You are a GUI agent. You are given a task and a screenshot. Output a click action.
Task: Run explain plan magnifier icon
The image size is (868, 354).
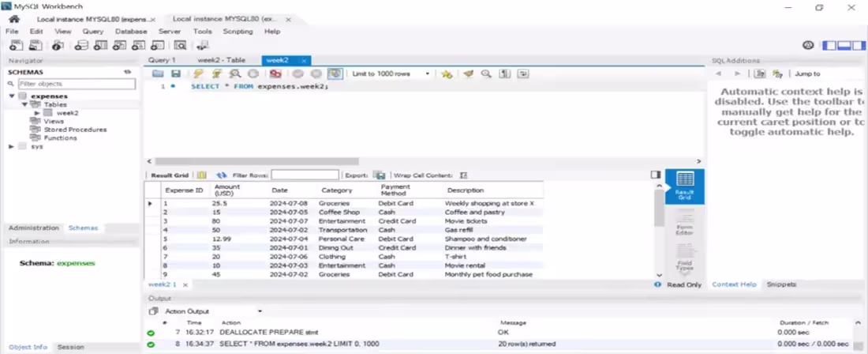pyautogui.click(x=234, y=73)
